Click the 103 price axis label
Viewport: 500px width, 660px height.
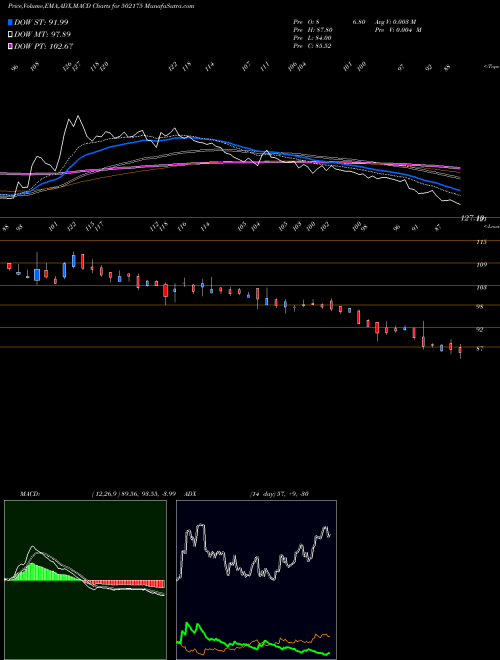(481, 287)
